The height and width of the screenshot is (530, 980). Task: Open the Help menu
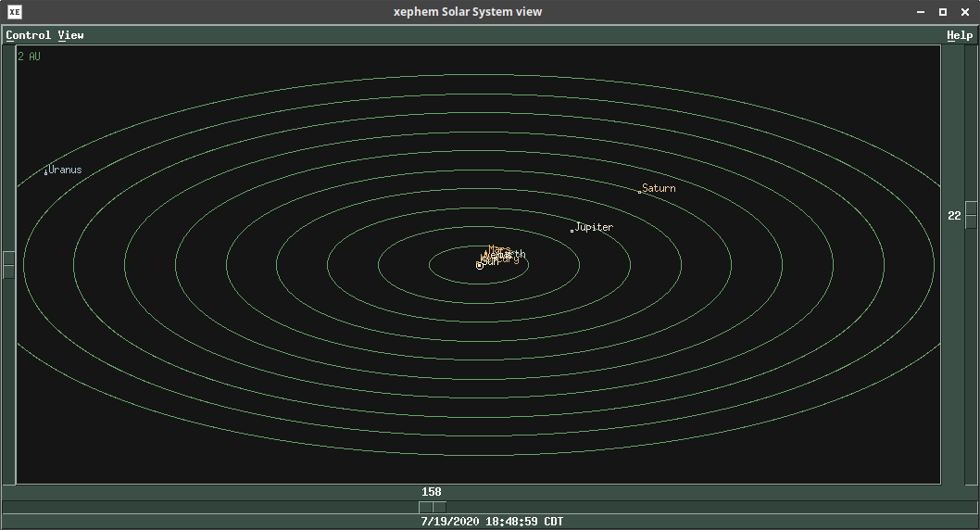pyautogui.click(x=960, y=35)
